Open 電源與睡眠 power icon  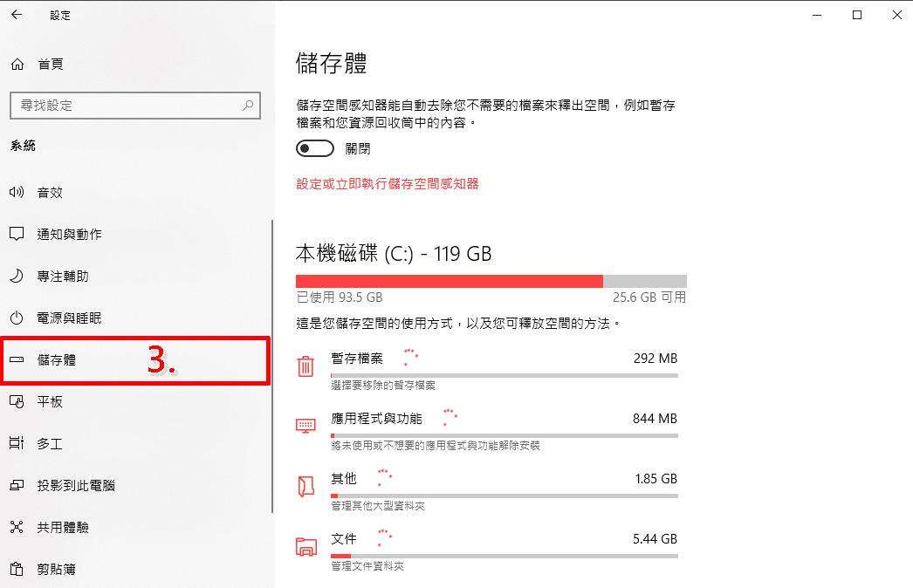click(x=17, y=318)
